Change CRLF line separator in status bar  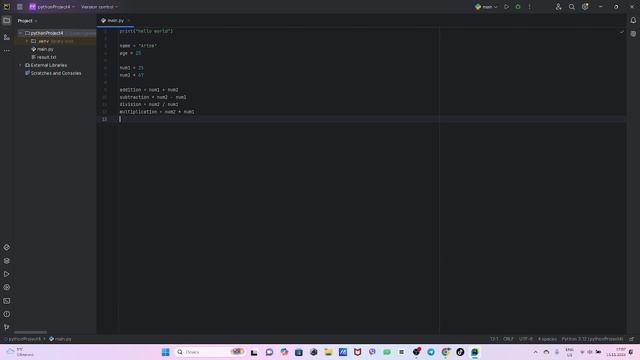(508, 339)
